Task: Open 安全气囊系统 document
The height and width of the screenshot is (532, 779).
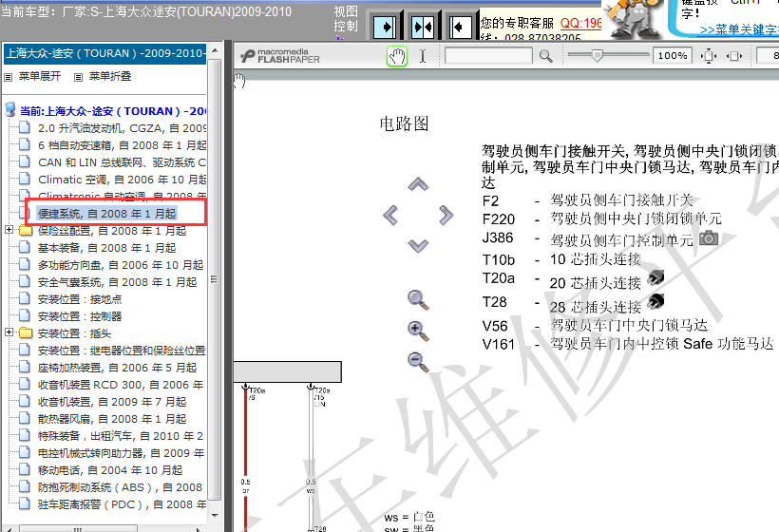Action: click(117, 282)
